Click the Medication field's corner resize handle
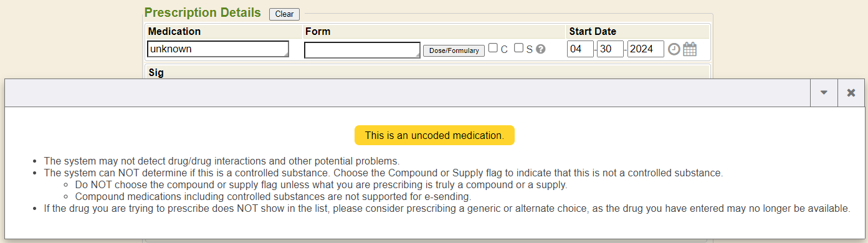The height and width of the screenshot is (243, 868). tap(286, 55)
